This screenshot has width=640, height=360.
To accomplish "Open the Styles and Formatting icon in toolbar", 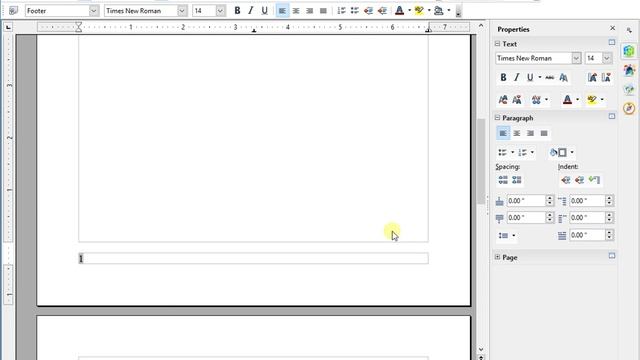I will [x=13, y=11].
